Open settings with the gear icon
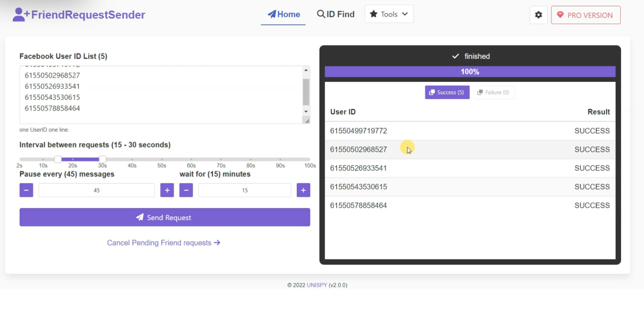 click(x=538, y=15)
